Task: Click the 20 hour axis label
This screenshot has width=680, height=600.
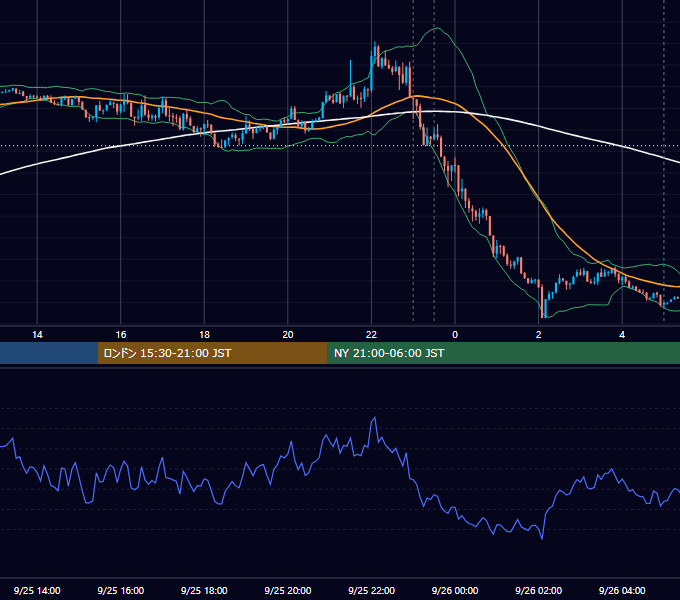Action: click(x=288, y=335)
